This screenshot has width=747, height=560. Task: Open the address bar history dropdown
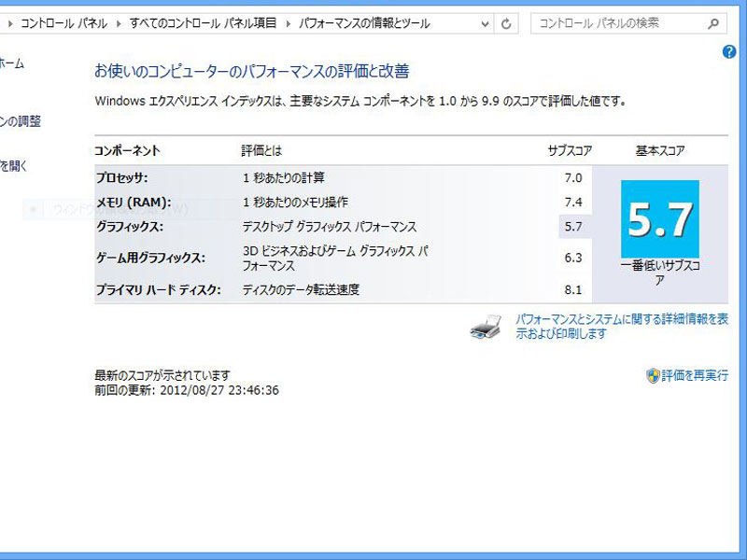(485, 23)
